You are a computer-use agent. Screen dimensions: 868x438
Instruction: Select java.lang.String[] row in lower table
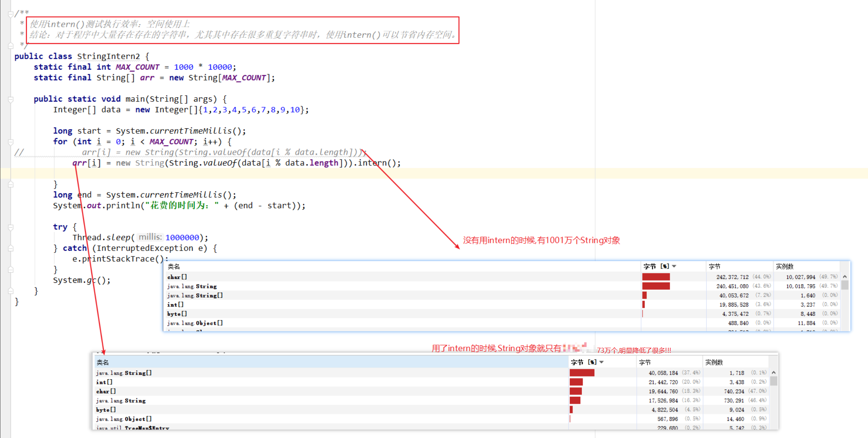pos(124,373)
